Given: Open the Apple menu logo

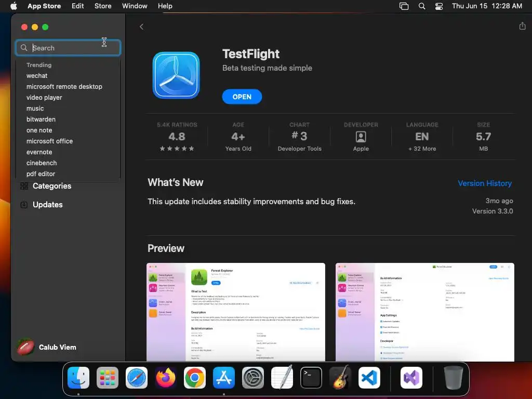Looking at the screenshot, I should click(14, 6).
